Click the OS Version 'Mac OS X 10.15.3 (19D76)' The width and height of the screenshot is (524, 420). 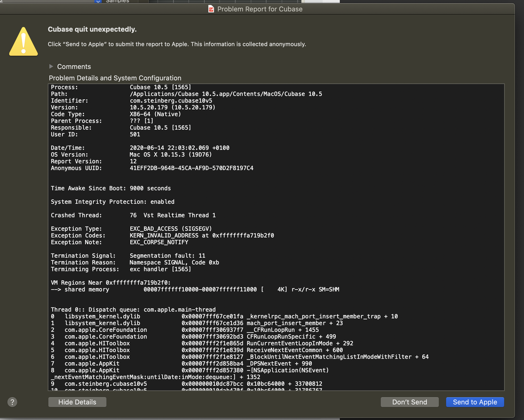coord(171,154)
